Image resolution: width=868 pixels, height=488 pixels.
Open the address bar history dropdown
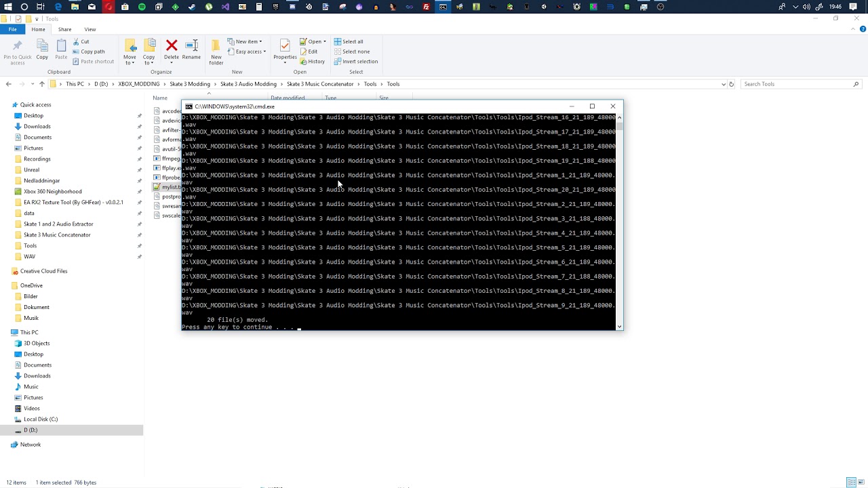pos(724,84)
